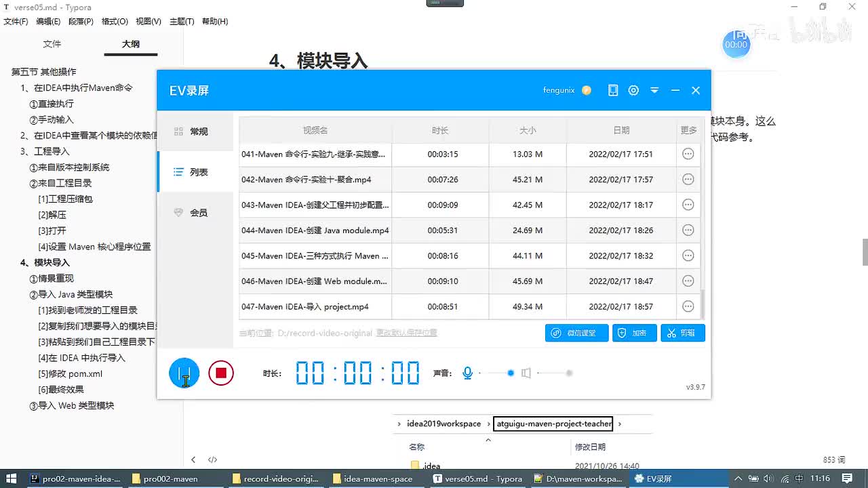
Task: Go to outline item ①来自版本控制系统
Action: point(69,167)
